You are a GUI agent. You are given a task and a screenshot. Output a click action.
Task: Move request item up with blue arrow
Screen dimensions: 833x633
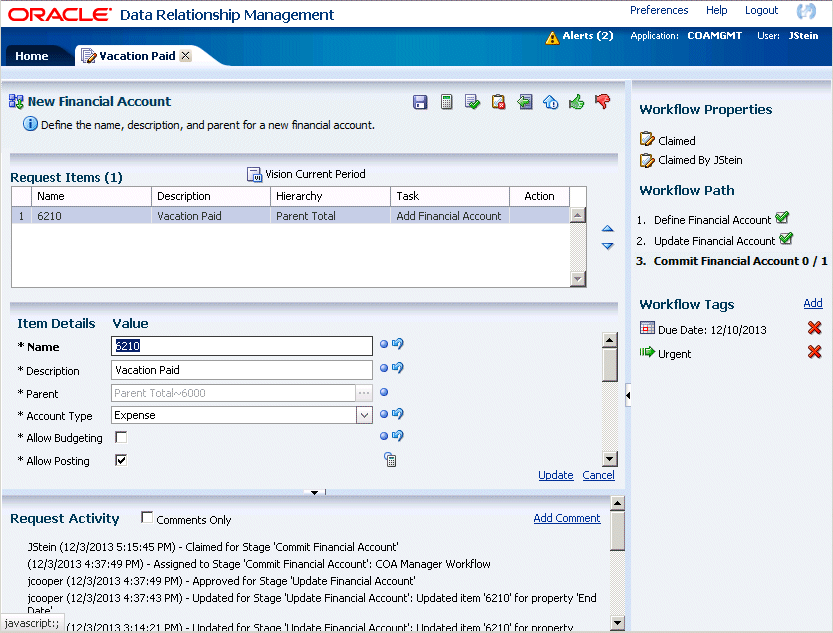click(x=608, y=228)
